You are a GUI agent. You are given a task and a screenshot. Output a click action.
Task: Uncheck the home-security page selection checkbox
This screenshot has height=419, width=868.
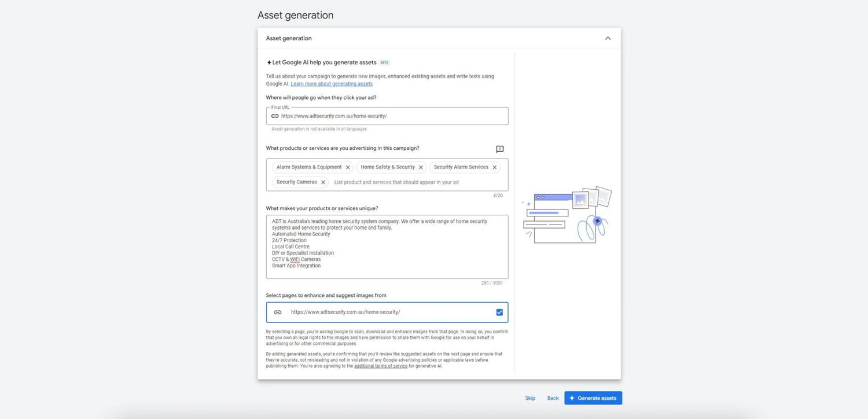499,312
